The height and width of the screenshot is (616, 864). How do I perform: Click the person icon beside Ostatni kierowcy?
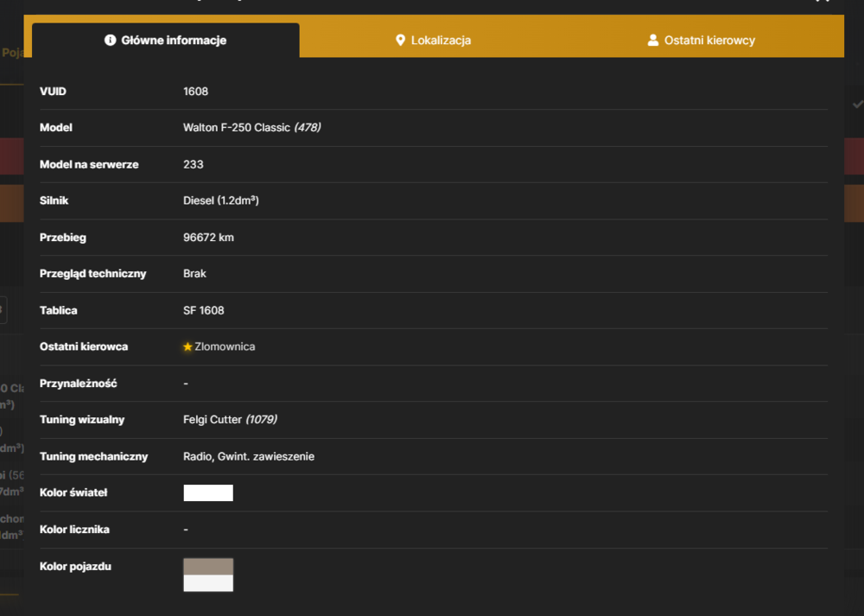click(x=653, y=41)
